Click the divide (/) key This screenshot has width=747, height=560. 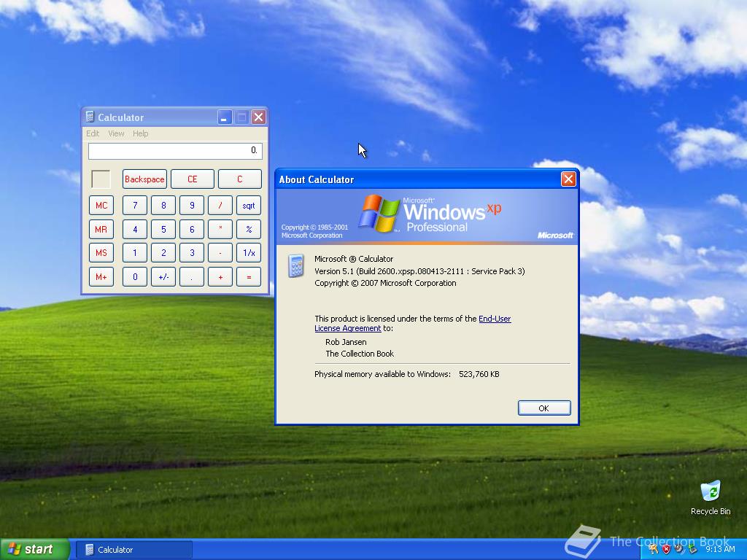pyautogui.click(x=220, y=205)
